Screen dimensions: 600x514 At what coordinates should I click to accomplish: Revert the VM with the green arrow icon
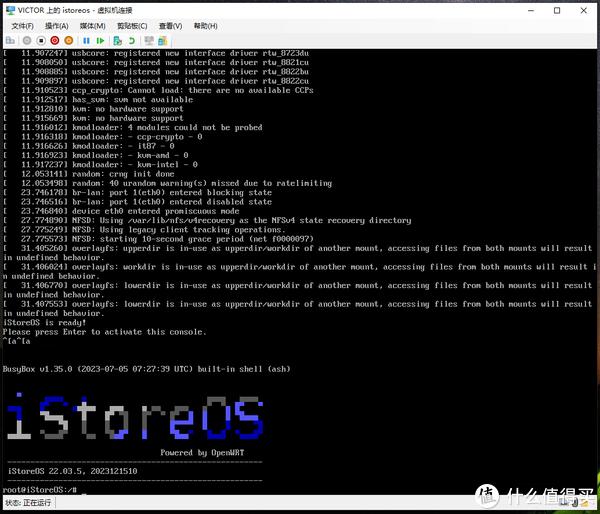coord(132,41)
